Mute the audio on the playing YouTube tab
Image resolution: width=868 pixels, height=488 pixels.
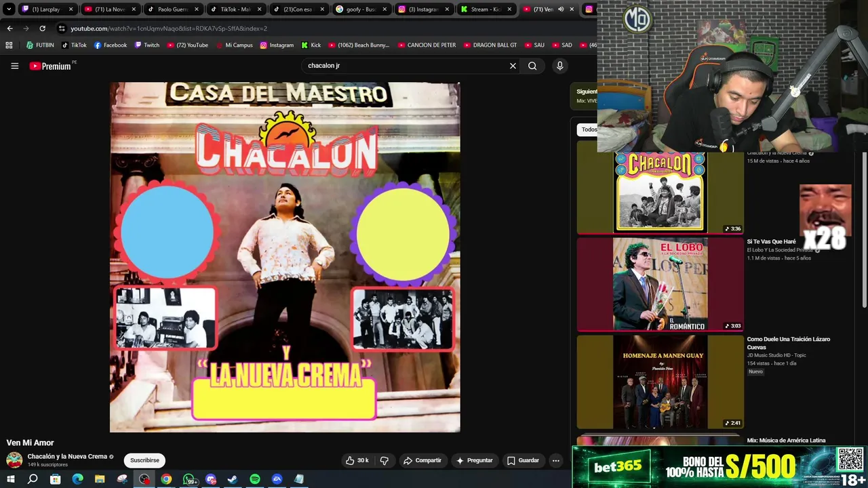(561, 9)
